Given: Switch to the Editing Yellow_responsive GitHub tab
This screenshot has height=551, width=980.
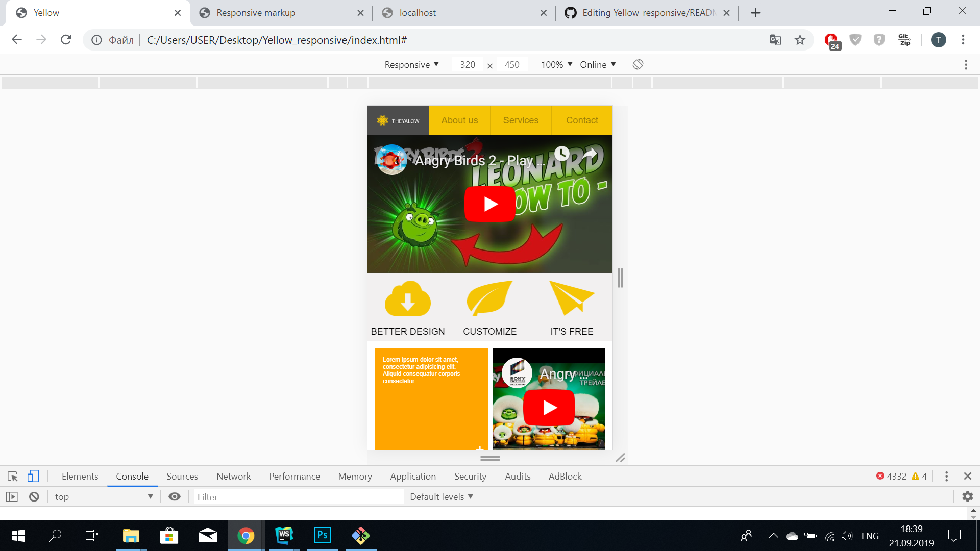Looking at the screenshot, I should (647, 13).
